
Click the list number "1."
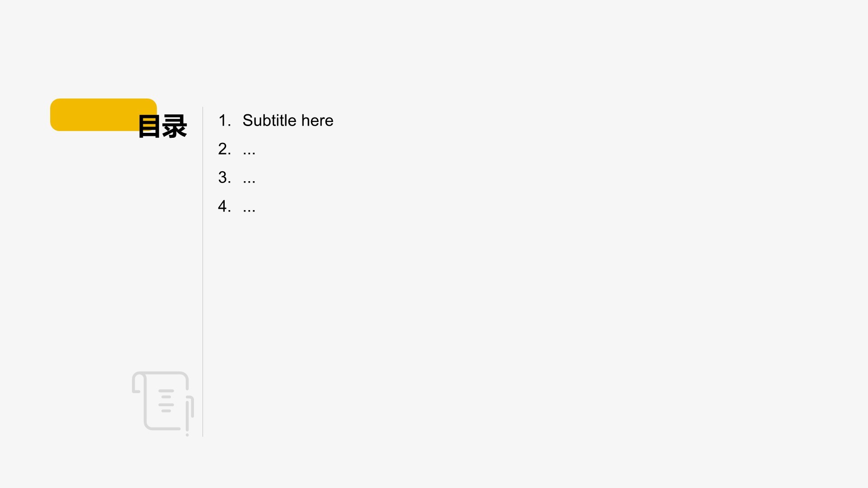pos(224,121)
